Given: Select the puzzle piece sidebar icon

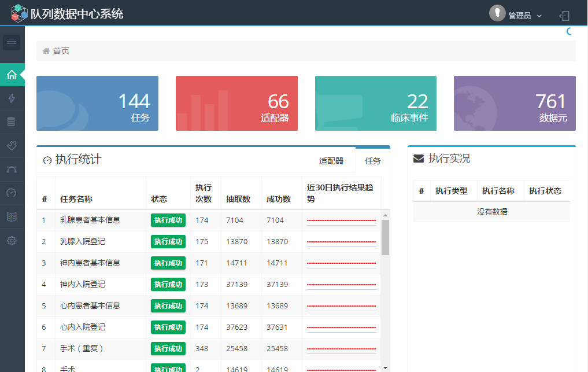Looking at the screenshot, I should 12,146.
